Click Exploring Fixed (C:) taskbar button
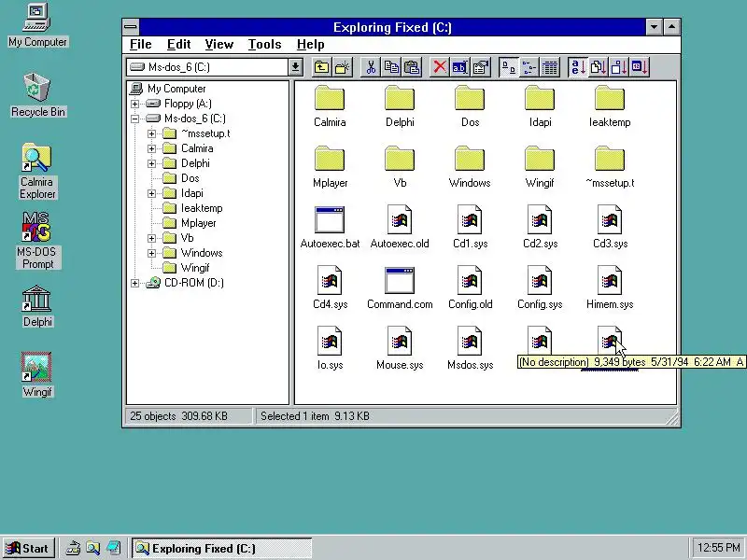Image resolution: width=747 pixels, height=560 pixels. [x=222, y=549]
